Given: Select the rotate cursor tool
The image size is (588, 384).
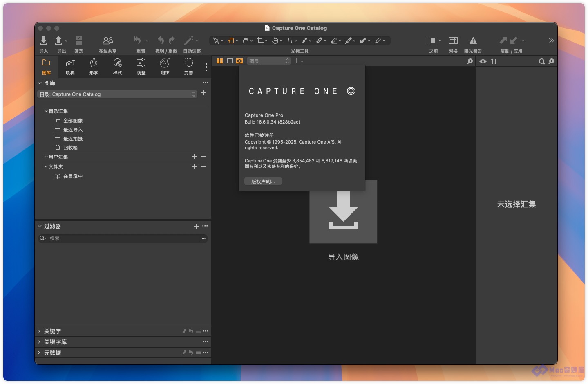Looking at the screenshot, I should coord(275,40).
